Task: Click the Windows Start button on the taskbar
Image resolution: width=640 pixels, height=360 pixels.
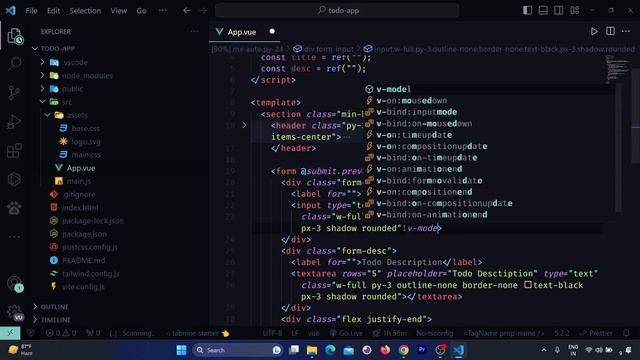Action: coord(181,350)
